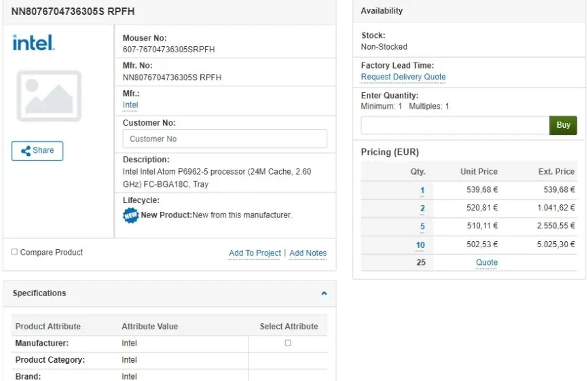
Task: Open the Add Notes link
Action: click(308, 253)
